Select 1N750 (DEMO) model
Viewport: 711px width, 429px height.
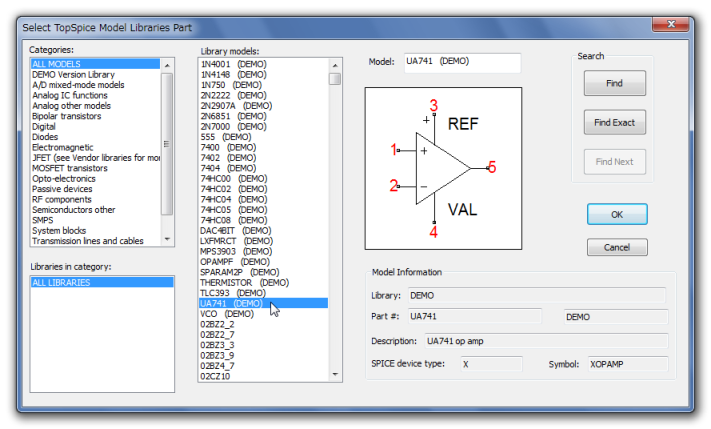(x=263, y=85)
